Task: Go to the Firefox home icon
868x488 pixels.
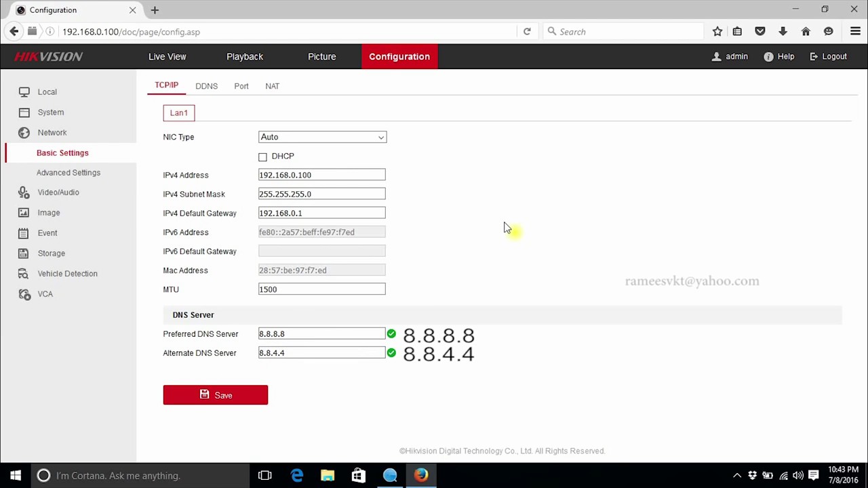Action: point(806,32)
